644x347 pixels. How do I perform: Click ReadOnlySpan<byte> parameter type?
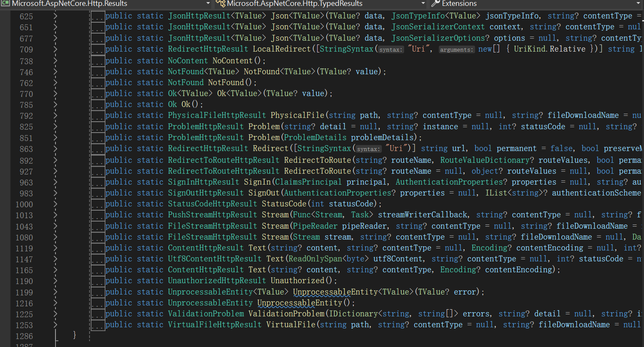pyautogui.click(x=329, y=259)
